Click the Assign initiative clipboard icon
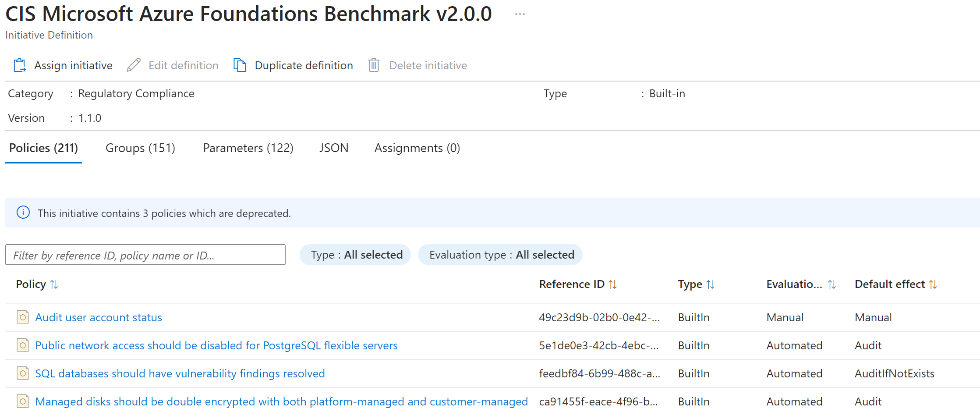980x412 pixels. [x=20, y=65]
